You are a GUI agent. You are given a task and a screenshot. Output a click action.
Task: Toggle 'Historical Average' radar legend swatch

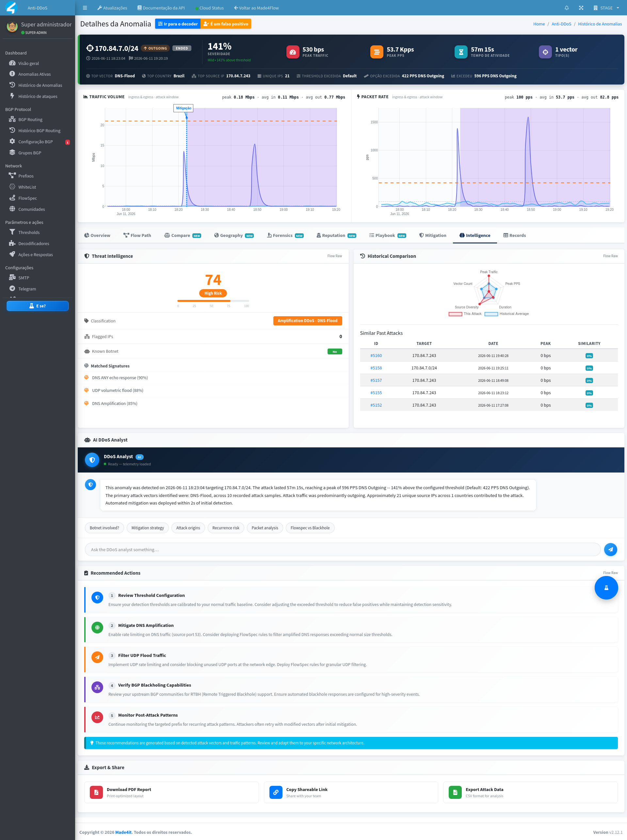[491, 314]
